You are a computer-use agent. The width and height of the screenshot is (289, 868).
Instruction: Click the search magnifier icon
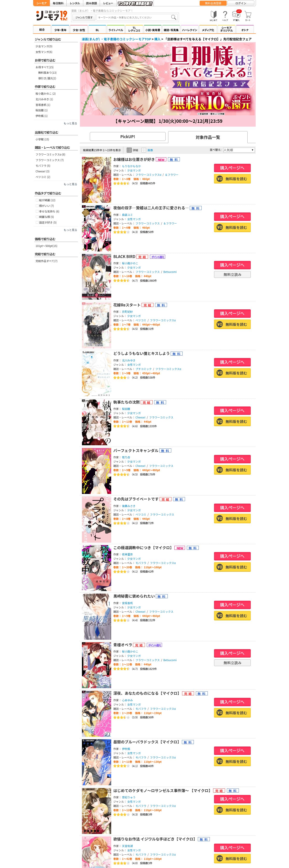point(174,17)
